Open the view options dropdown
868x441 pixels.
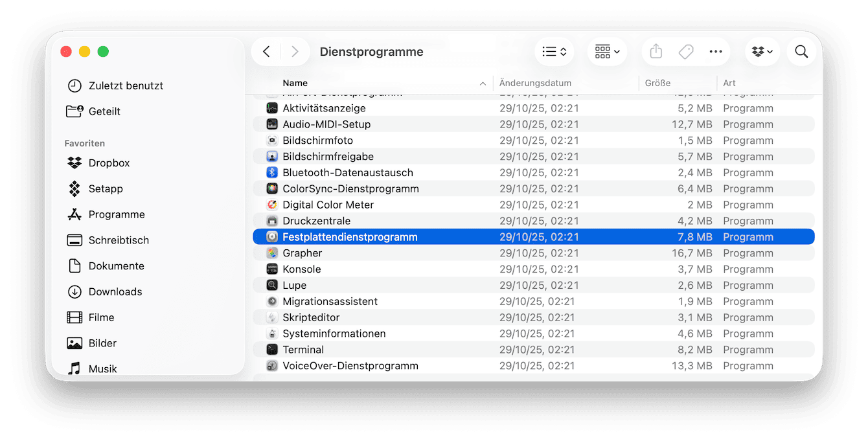tap(554, 51)
